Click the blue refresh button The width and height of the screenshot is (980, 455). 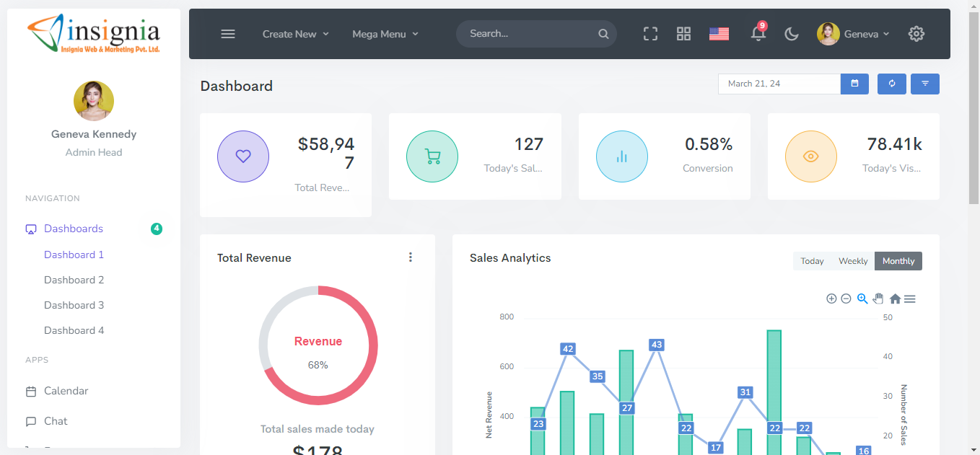pos(891,84)
